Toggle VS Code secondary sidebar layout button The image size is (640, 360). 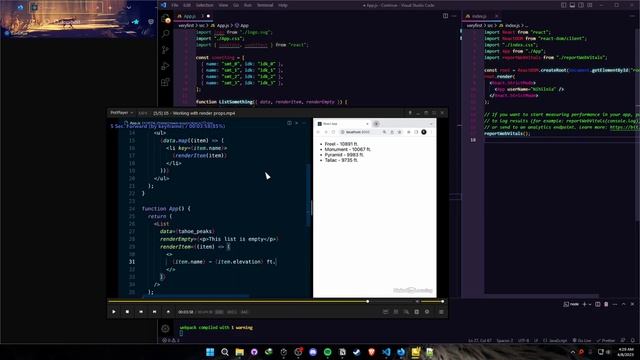click(x=581, y=5)
